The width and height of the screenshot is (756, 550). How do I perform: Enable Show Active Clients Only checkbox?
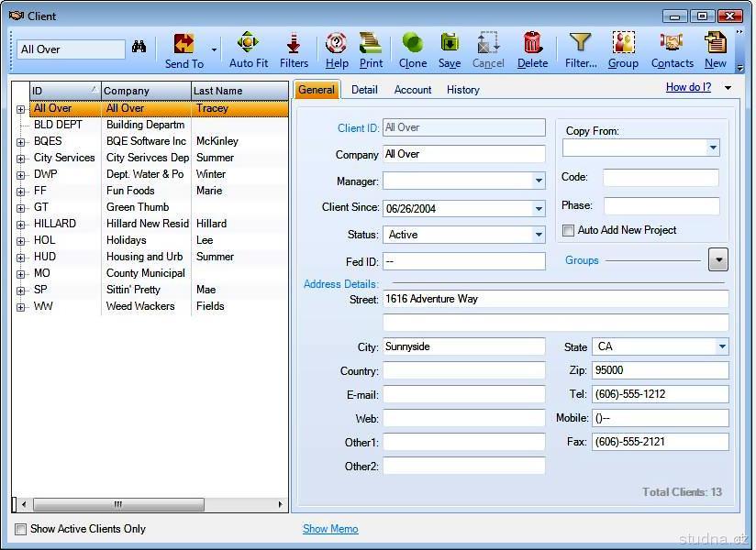point(21,529)
